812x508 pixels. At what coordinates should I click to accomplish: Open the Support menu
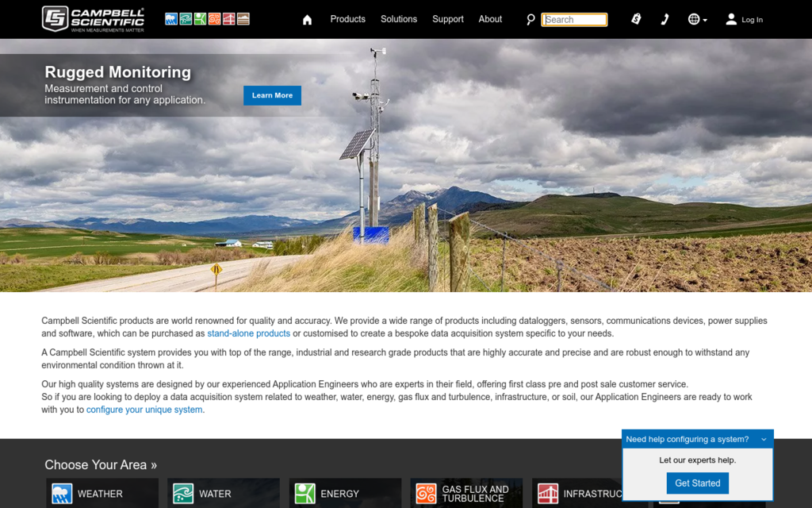tap(448, 19)
